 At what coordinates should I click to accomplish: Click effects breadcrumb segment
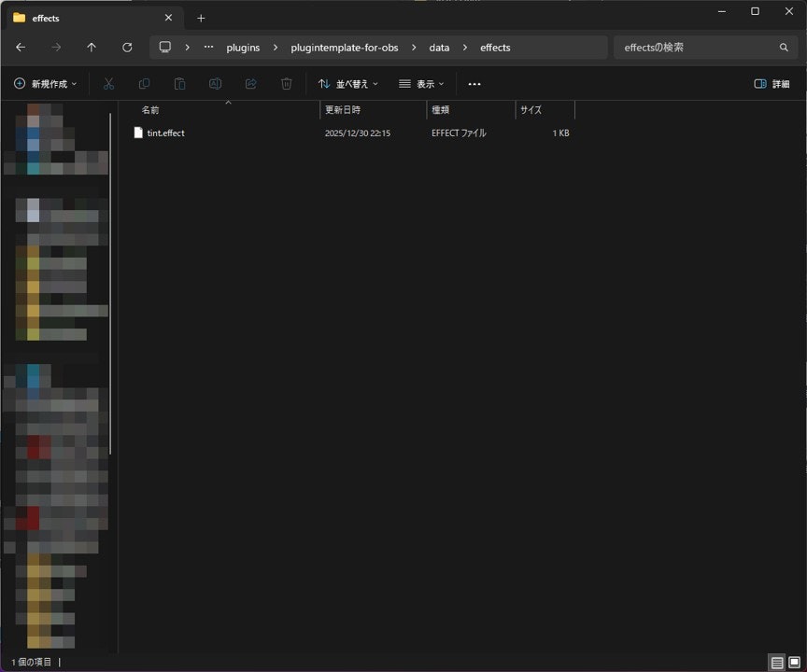495,48
